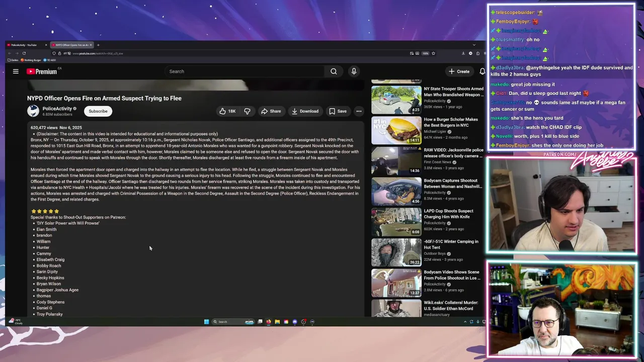
Task: Click 'LAPD Cop Shoots Suspect' title
Action: pyautogui.click(x=449, y=214)
